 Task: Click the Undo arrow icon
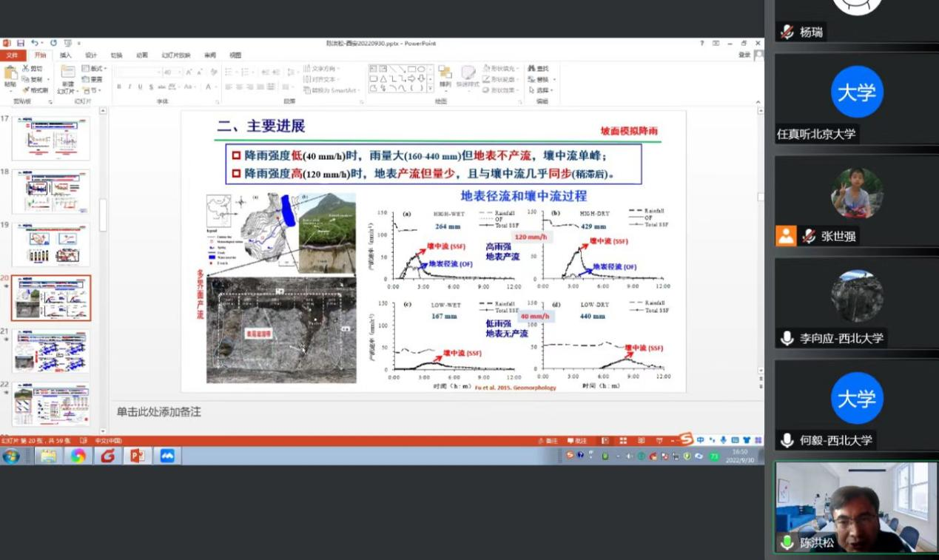tap(34, 43)
